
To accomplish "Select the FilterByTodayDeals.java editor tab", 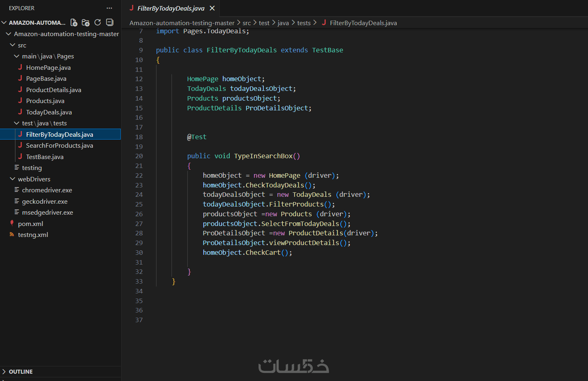I will point(171,8).
